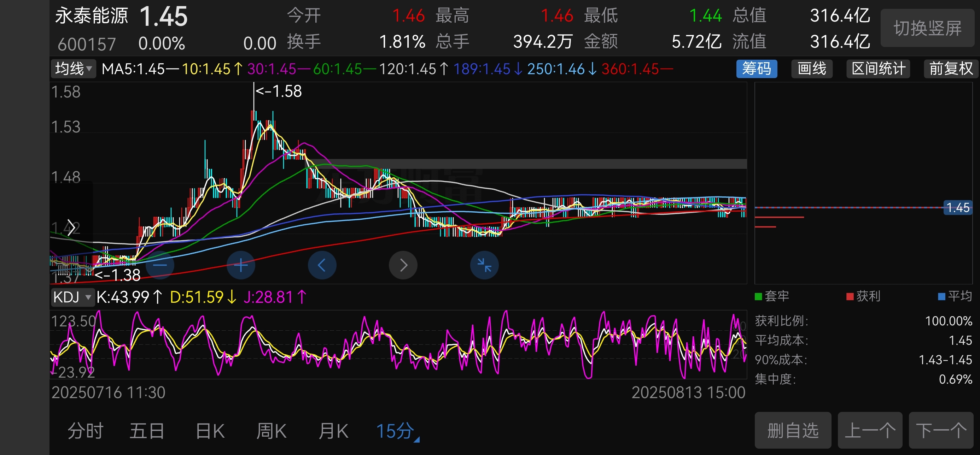Image resolution: width=980 pixels, height=455 pixels.
Task: Open the 均线 indicator dropdown
Action: tap(74, 69)
